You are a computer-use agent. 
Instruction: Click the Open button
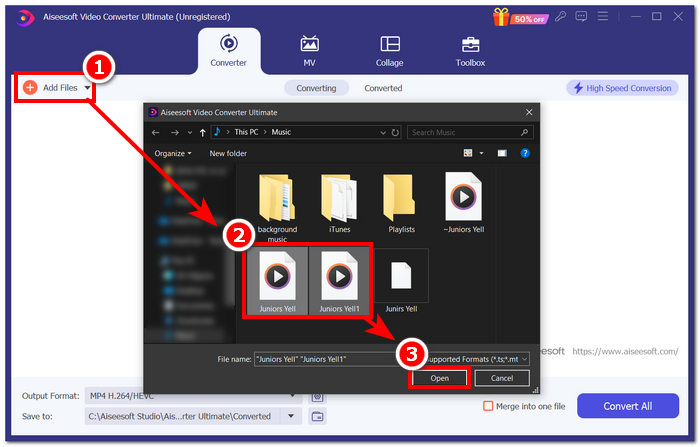tap(439, 378)
